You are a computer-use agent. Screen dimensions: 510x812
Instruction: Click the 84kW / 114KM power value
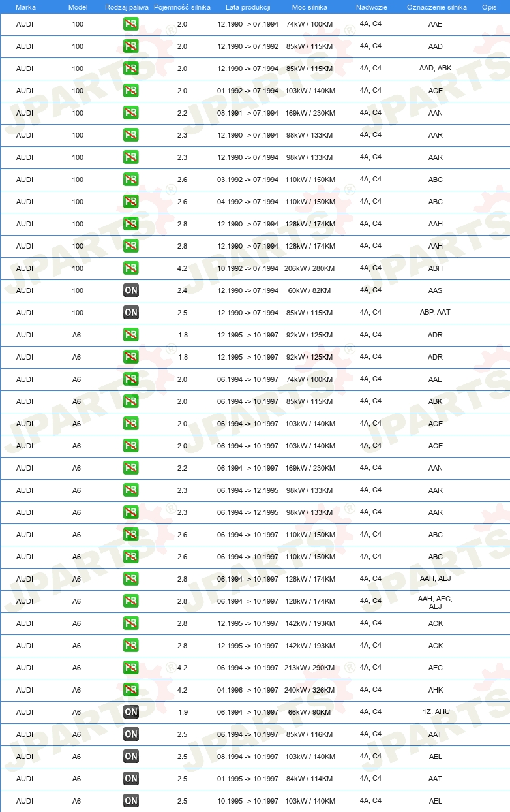pos(310,779)
